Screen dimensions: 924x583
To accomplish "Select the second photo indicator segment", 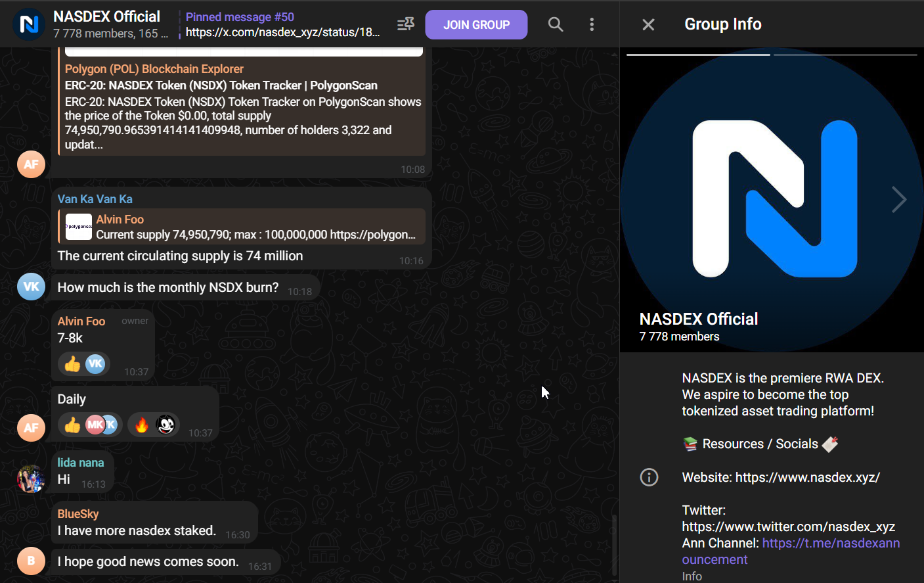I will pyautogui.click(x=845, y=55).
